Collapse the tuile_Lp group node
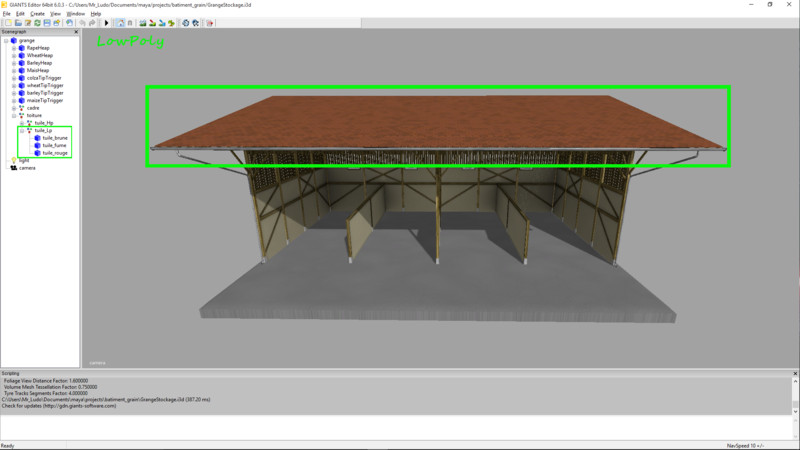800x450 pixels. [x=22, y=130]
